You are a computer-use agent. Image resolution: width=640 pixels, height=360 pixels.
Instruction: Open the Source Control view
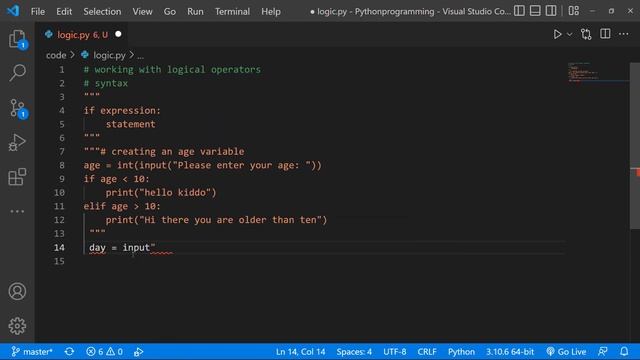[17, 109]
